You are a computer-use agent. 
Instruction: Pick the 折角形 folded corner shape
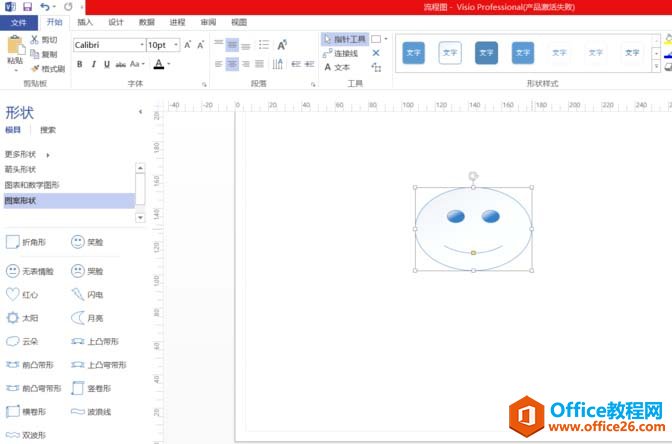[26, 242]
